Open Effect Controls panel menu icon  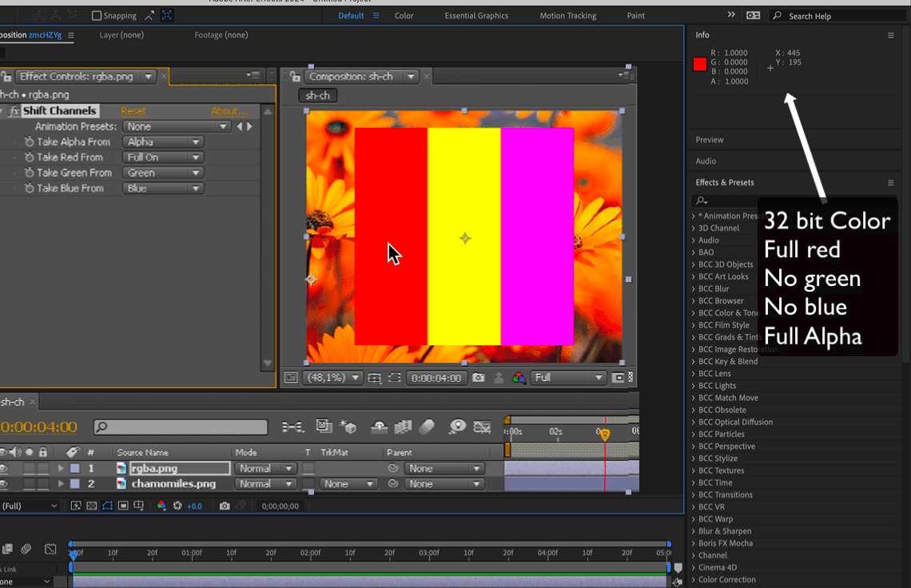coord(253,75)
